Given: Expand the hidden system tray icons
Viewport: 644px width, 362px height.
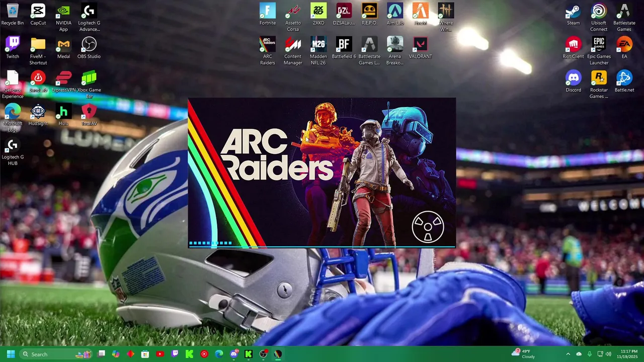Looking at the screenshot, I should 568,354.
